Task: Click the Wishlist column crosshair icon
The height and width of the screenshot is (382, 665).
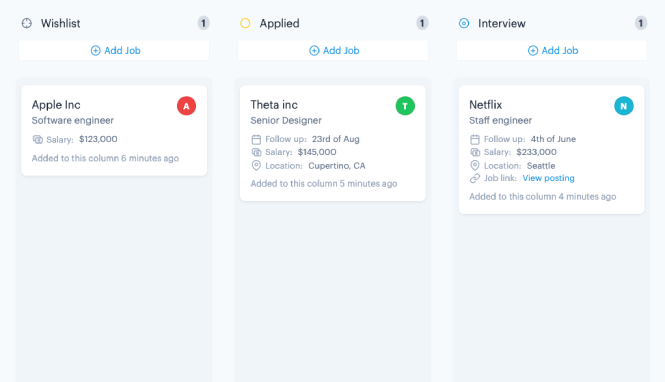Action: point(27,23)
